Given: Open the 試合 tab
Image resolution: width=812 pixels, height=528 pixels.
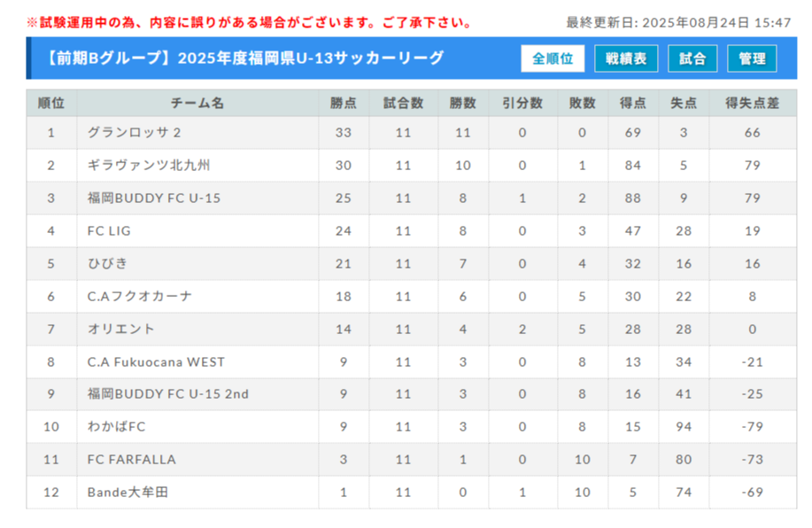Looking at the screenshot, I should click(692, 58).
